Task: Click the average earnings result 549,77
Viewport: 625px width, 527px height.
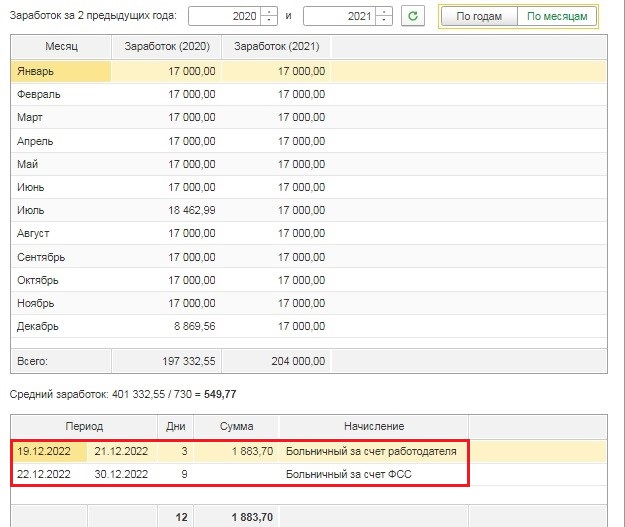Action: coord(220,395)
